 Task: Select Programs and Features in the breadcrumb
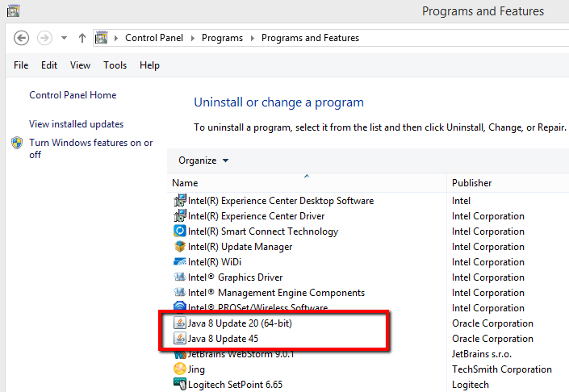(310, 38)
